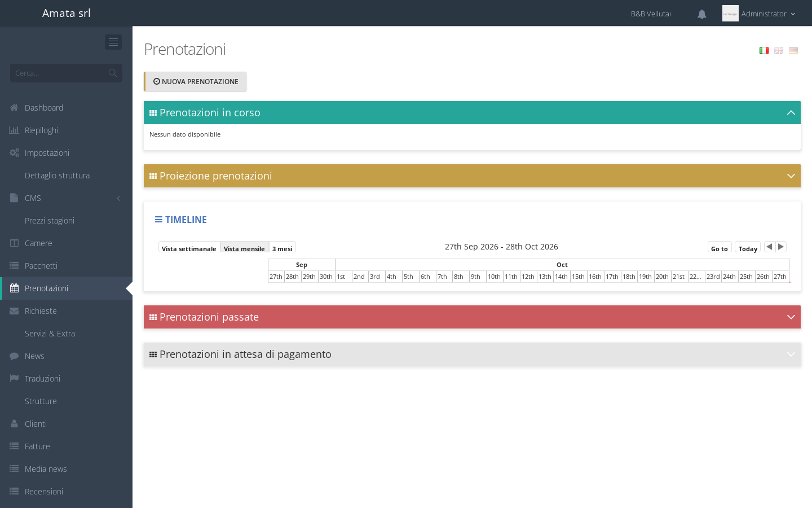
Task: Go to previous timeline period arrow
Action: [x=769, y=247]
